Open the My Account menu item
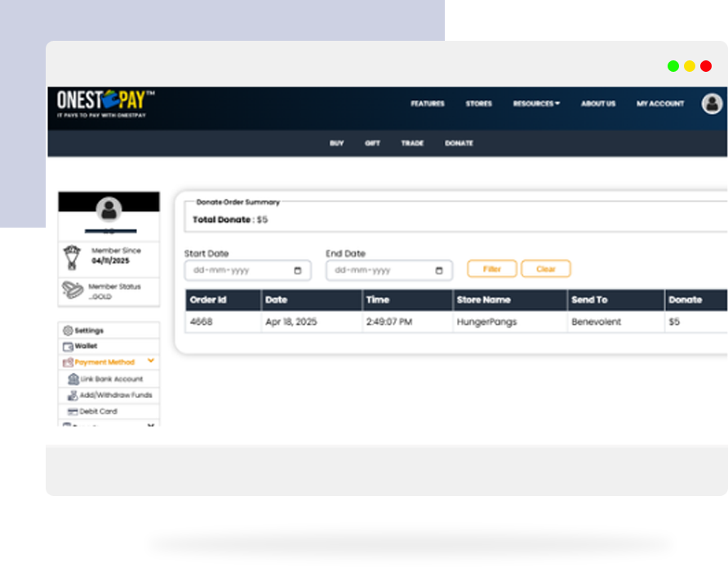The image size is (728, 567). (x=660, y=104)
